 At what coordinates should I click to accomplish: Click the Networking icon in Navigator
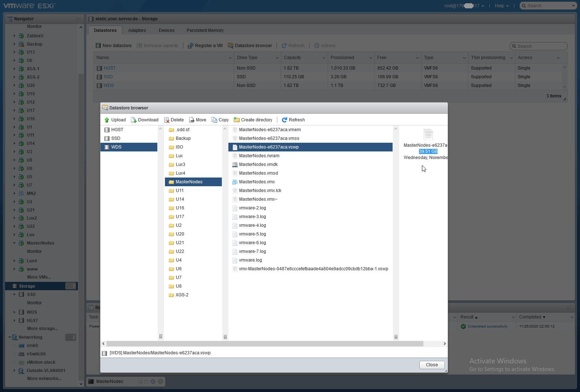pos(14,337)
